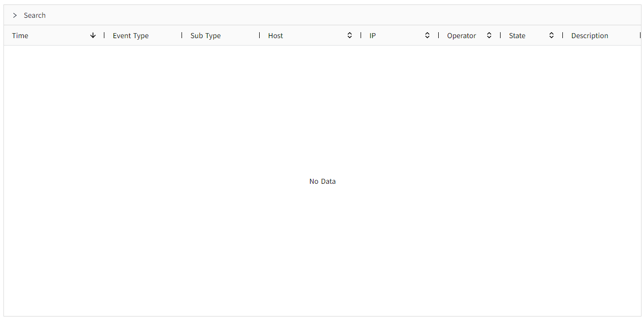The width and height of the screenshot is (644, 319).
Task: Click the Search label text
Action: pos(35,15)
